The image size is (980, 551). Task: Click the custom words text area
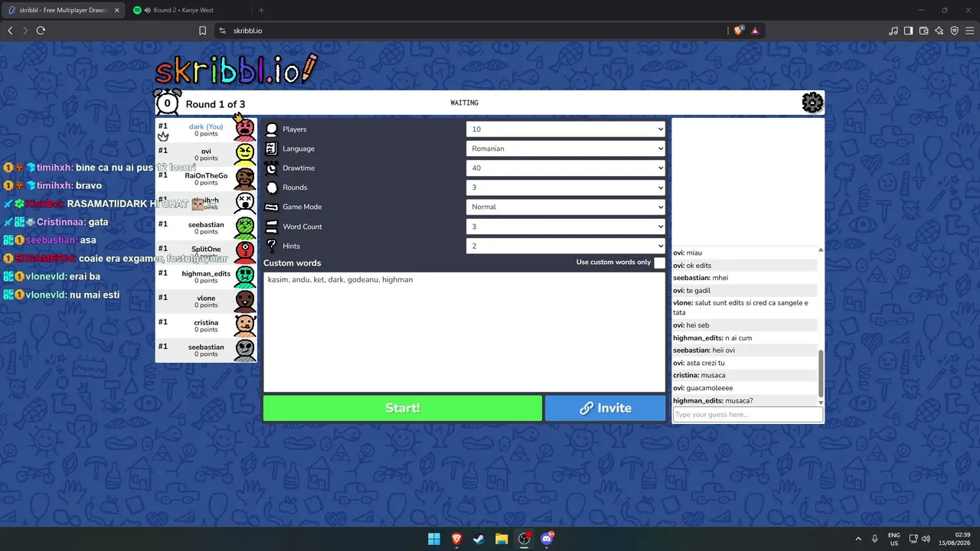[x=464, y=332]
